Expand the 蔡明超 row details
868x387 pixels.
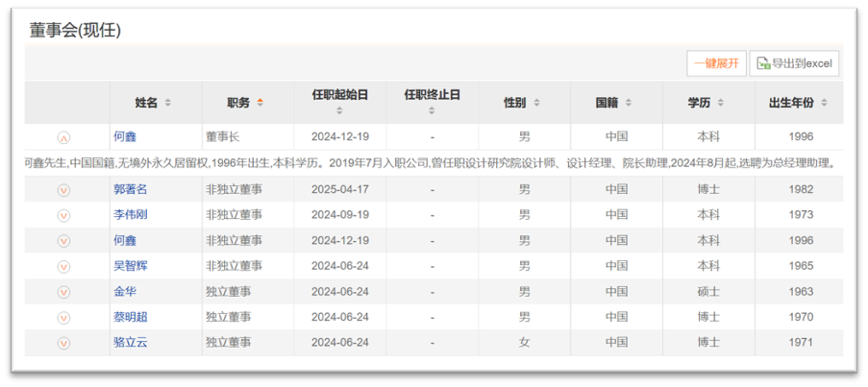[63, 317]
